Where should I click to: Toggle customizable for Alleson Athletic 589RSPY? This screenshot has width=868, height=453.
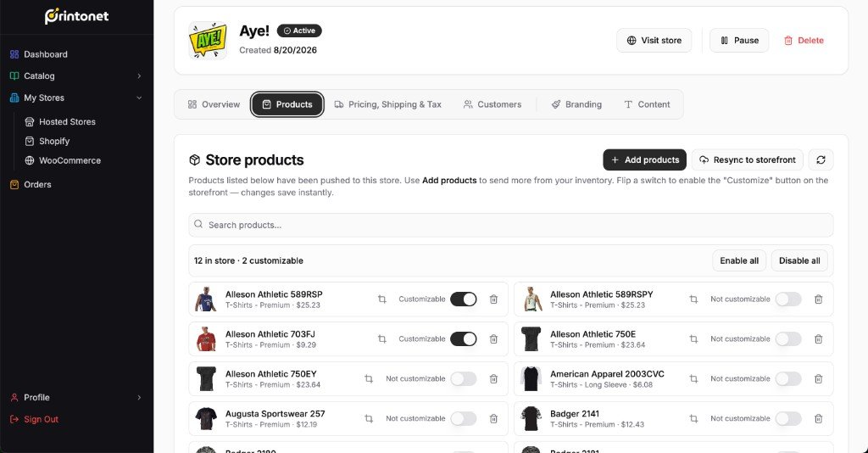[x=788, y=299]
